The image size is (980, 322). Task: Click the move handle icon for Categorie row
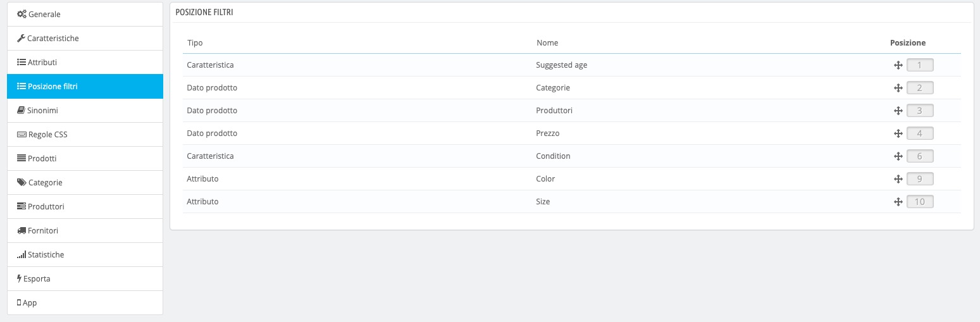point(898,88)
